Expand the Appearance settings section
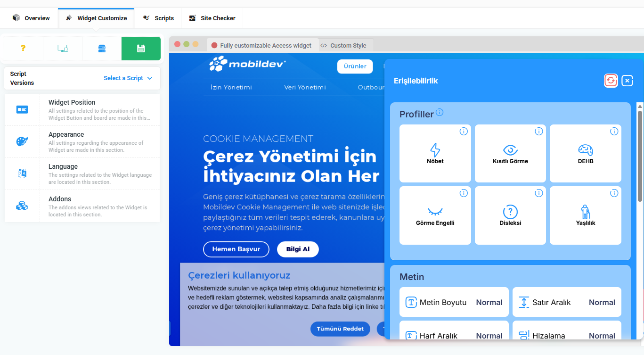 [x=82, y=142]
